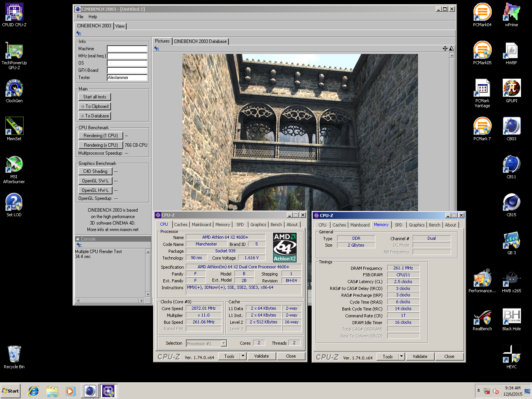Screen dimensions: 532x399
Task: Switch to Caches tab in left CPU-Z
Action: (181, 225)
